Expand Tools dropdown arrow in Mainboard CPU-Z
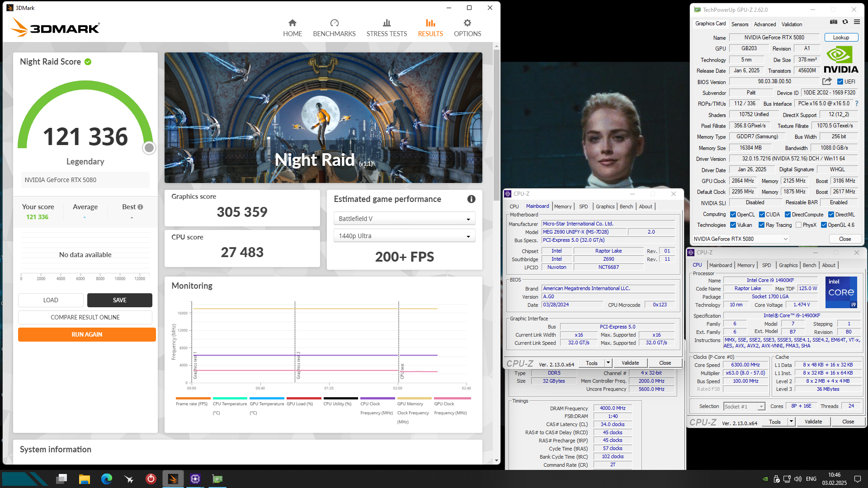The width and height of the screenshot is (868, 488). click(608, 363)
